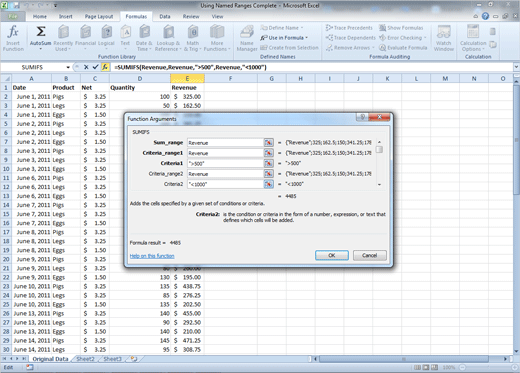This screenshot has width=520, height=373.
Task: Click Criteria1 range selector icon
Action: tap(268, 163)
